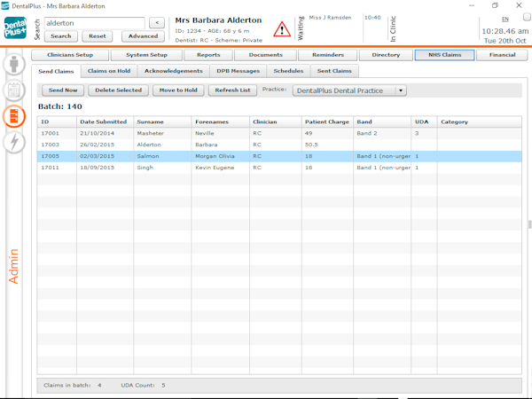Click the DentalPlus logo icon
532x399 pixels.
tap(15, 29)
